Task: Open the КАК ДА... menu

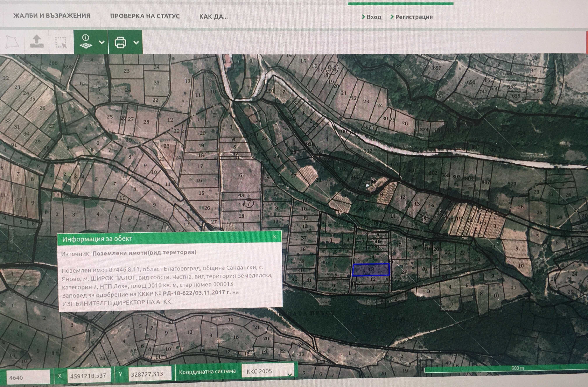Action: [x=213, y=16]
